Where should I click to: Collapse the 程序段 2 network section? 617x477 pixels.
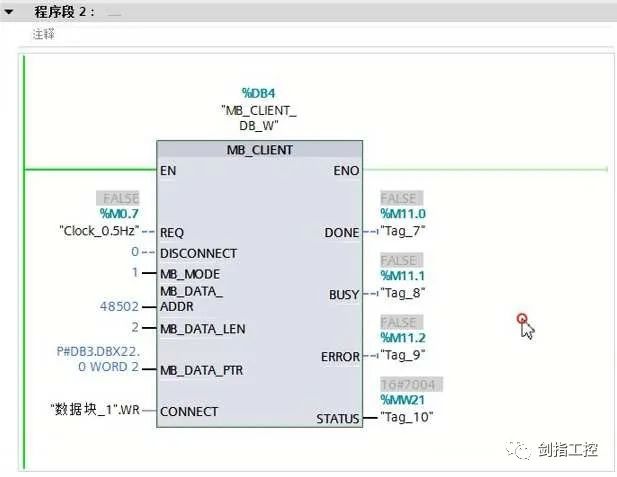click(x=10, y=11)
